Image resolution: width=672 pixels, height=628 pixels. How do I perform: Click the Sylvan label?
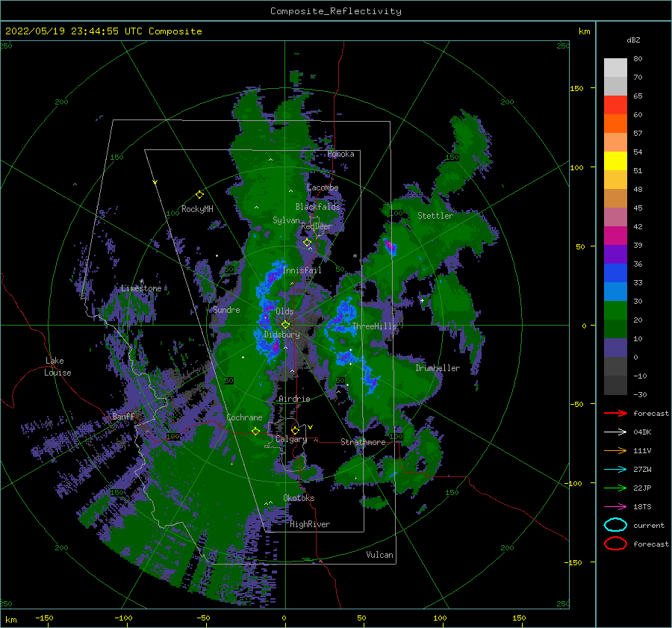286,220
